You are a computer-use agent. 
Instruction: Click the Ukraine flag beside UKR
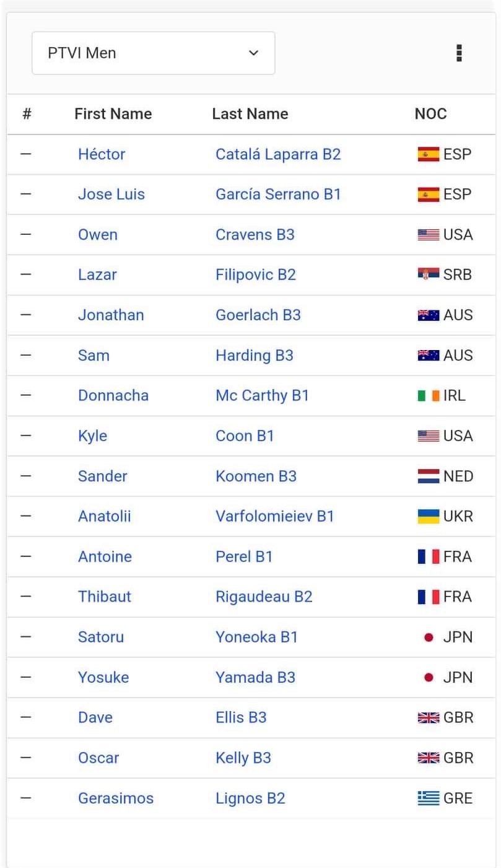click(429, 516)
